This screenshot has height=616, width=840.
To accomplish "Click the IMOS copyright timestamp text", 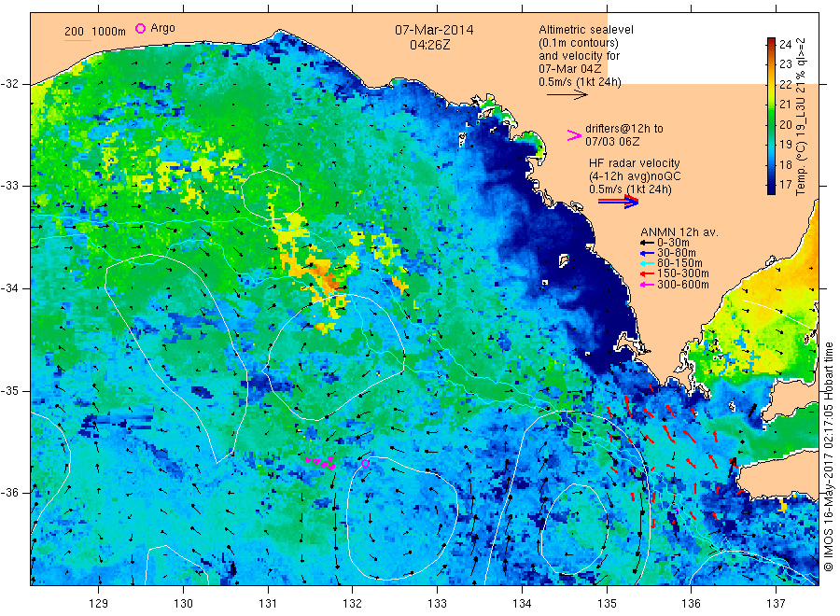I will [x=829, y=456].
